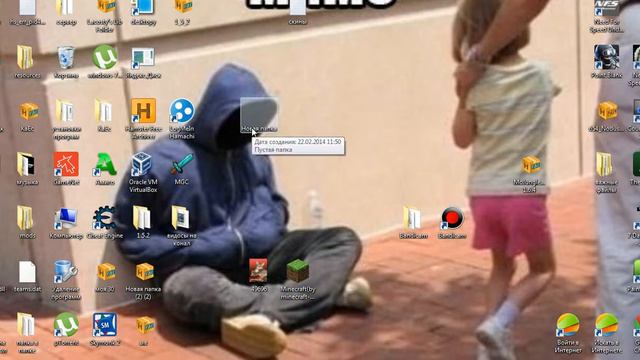Viewport: 640px width, 360px height.
Task: Open the Skymonk 2 shortcut
Action: click(x=105, y=329)
